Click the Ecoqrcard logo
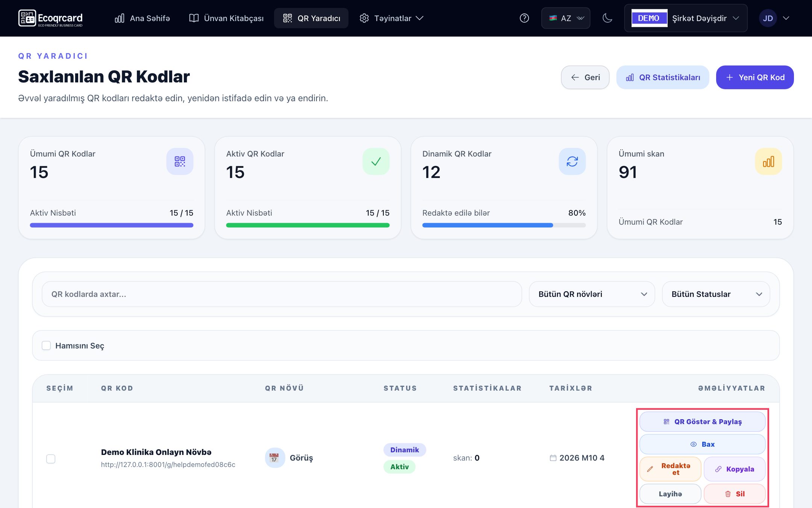Screen dimensions: 812x508 50,18
